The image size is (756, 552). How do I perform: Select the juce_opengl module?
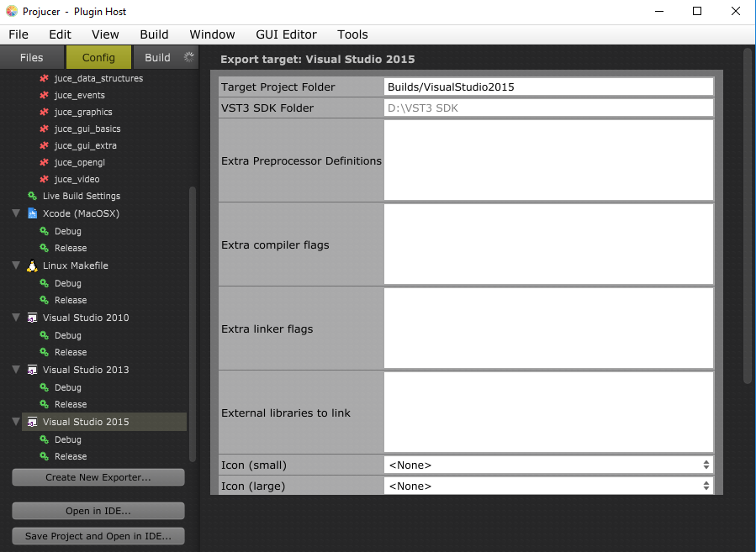(80, 162)
